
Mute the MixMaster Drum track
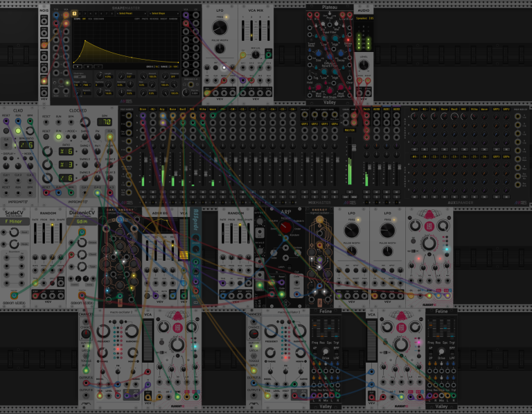[143, 192]
